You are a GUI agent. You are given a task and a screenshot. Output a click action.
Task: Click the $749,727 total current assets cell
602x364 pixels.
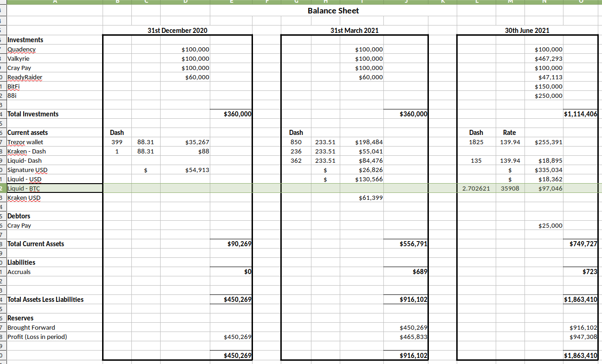pyautogui.click(x=583, y=244)
